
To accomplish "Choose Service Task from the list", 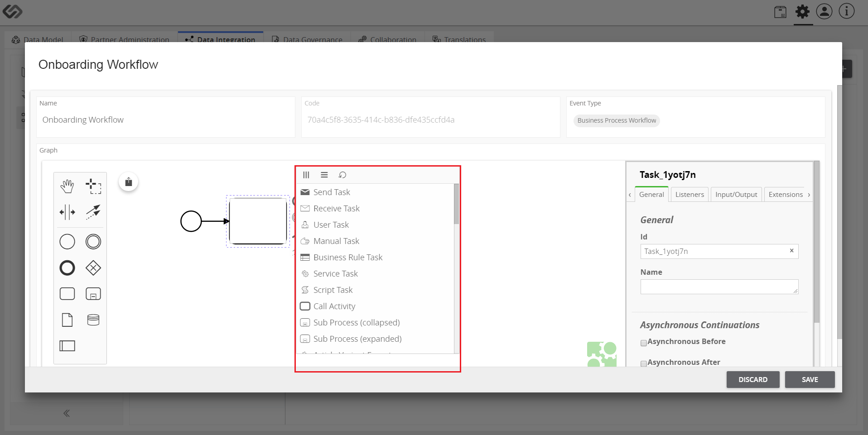I will [375, 274].
